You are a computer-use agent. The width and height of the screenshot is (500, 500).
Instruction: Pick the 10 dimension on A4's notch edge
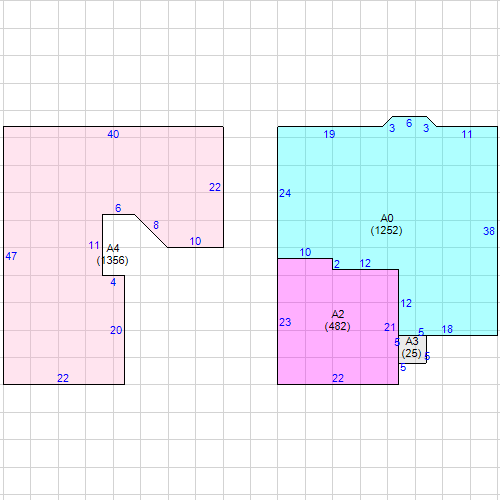[x=195, y=241]
